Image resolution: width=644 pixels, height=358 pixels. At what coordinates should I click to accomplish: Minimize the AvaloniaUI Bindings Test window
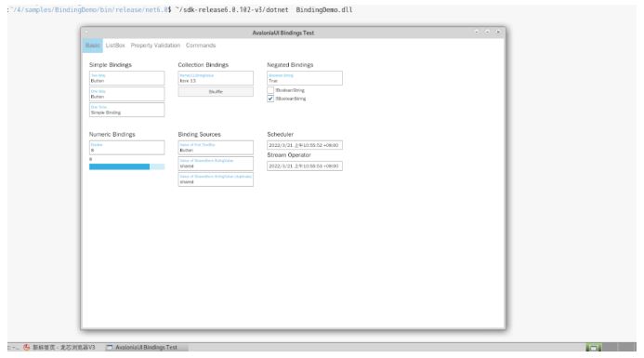pos(477,32)
